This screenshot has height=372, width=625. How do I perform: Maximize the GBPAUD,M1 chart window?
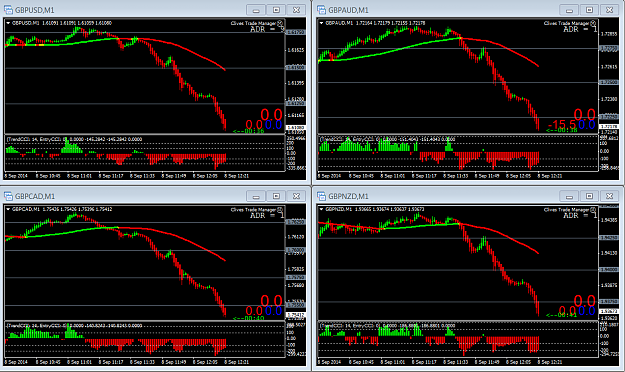point(589,10)
